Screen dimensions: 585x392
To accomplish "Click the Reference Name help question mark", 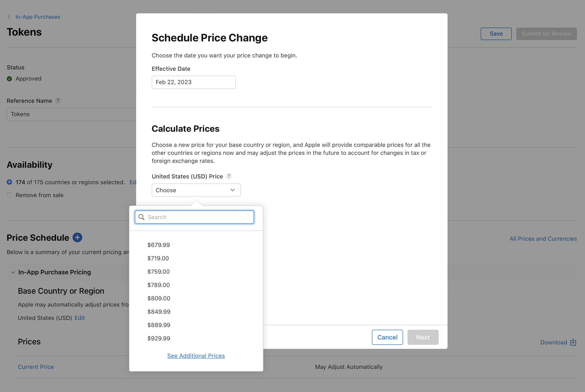I will (x=58, y=101).
